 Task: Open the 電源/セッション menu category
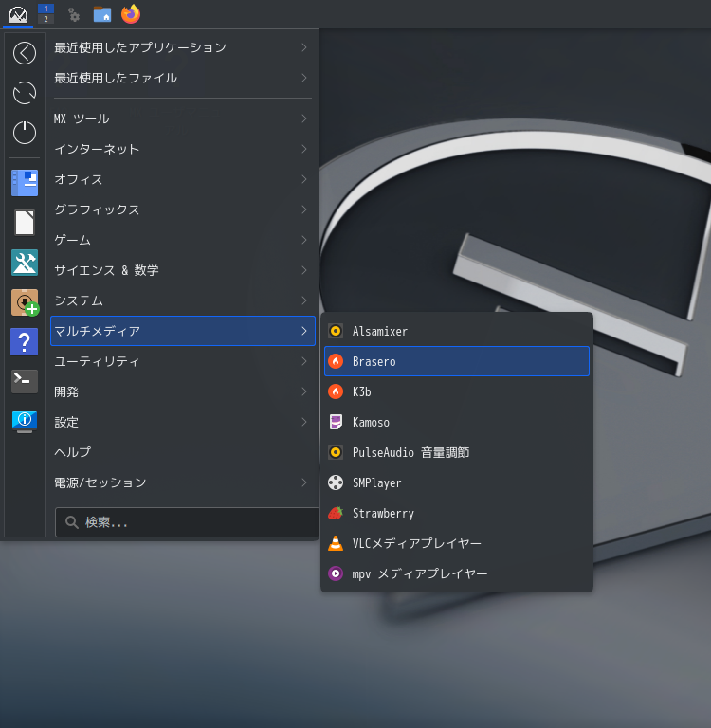tap(183, 482)
